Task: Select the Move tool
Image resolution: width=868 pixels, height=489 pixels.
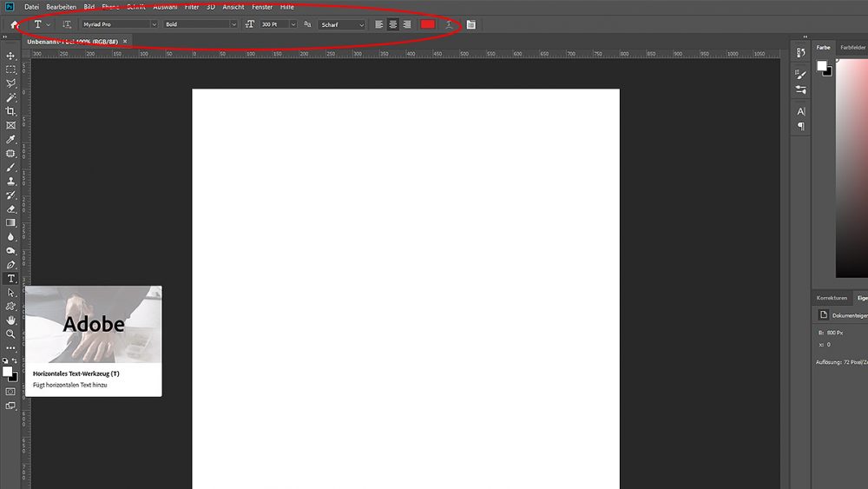Action: pos(10,56)
